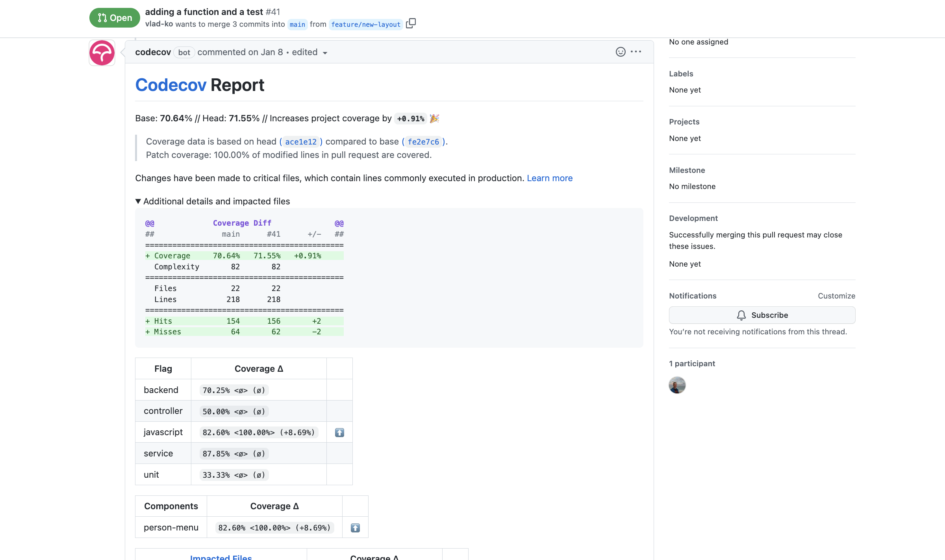Open the Customize notifications link

(x=836, y=296)
